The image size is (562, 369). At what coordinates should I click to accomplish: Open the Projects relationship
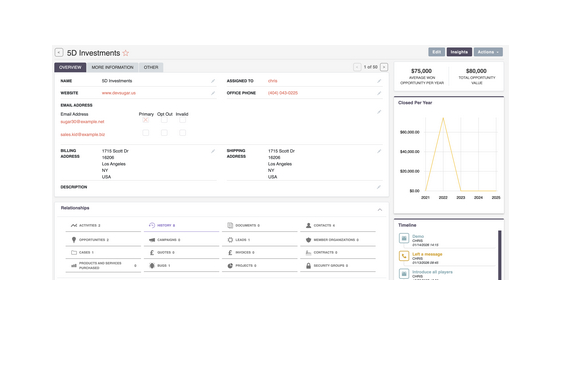(x=259, y=265)
